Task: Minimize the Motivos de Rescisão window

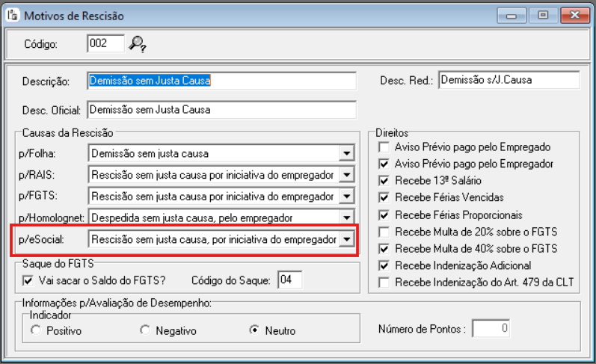Action: click(x=514, y=15)
